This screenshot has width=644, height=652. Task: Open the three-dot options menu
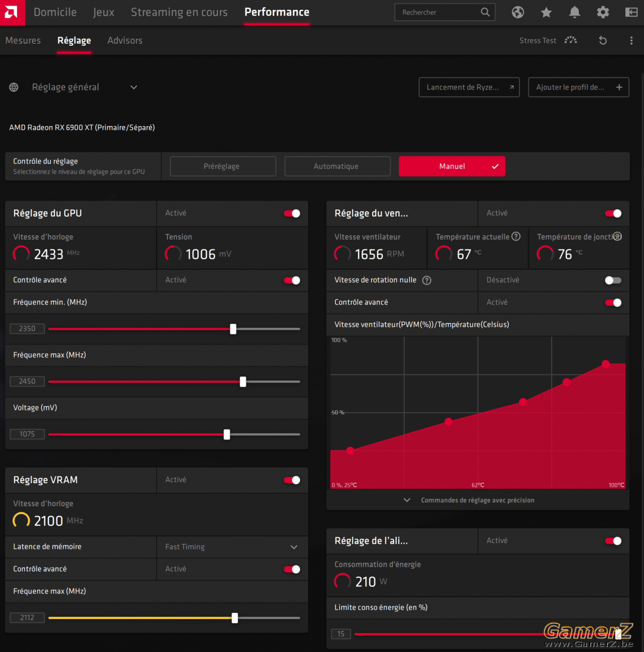tap(631, 40)
